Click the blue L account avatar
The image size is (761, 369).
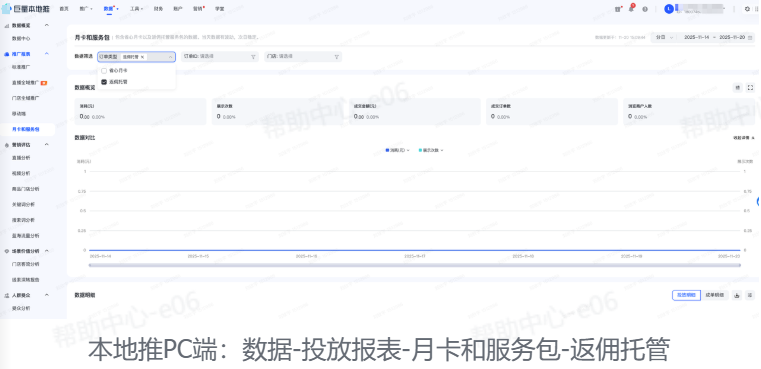tap(669, 9)
